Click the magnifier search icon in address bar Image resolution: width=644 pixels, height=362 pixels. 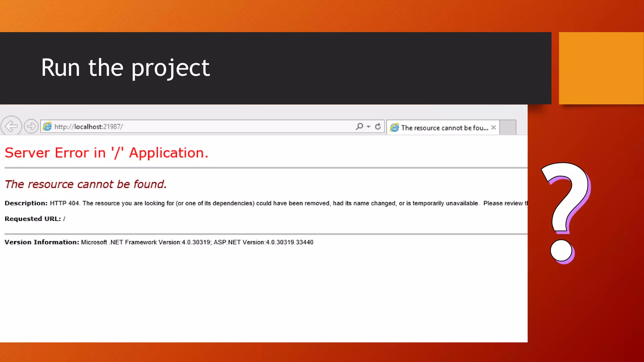coord(359,126)
